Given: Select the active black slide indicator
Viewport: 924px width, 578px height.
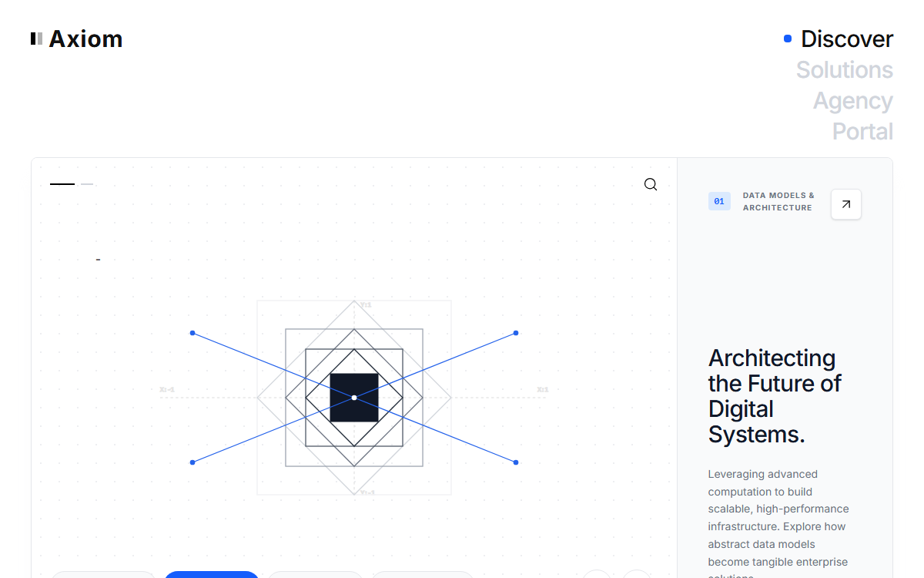Looking at the screenshot, I should coord(62,184).
